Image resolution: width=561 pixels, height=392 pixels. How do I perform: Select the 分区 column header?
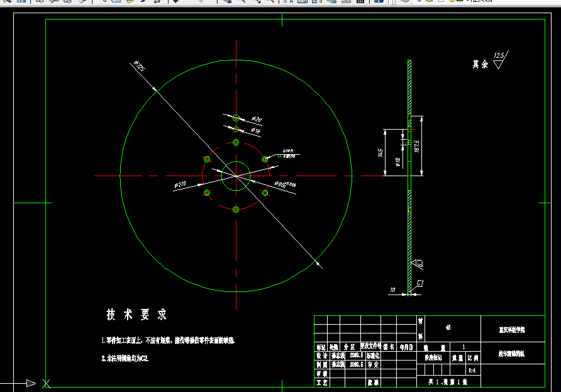(x=349, y=347)
